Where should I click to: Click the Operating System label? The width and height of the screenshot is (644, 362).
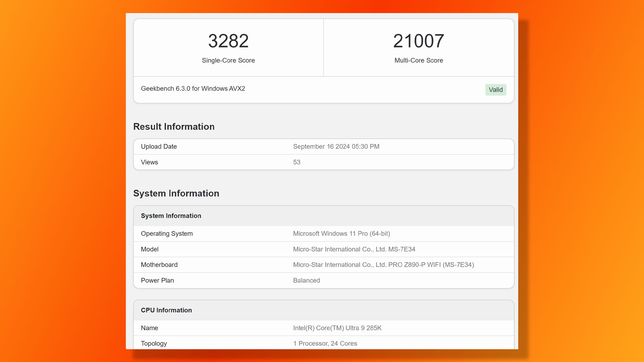pyautogui.click(x=167, y=234)
